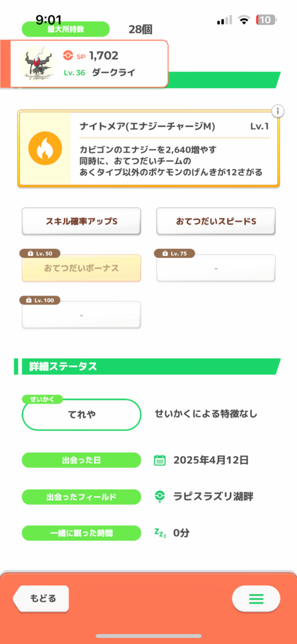297x644 pixels.
Task: Tap the orange flame skill icon
Action: pyautogui.click(x=45, y=148)
